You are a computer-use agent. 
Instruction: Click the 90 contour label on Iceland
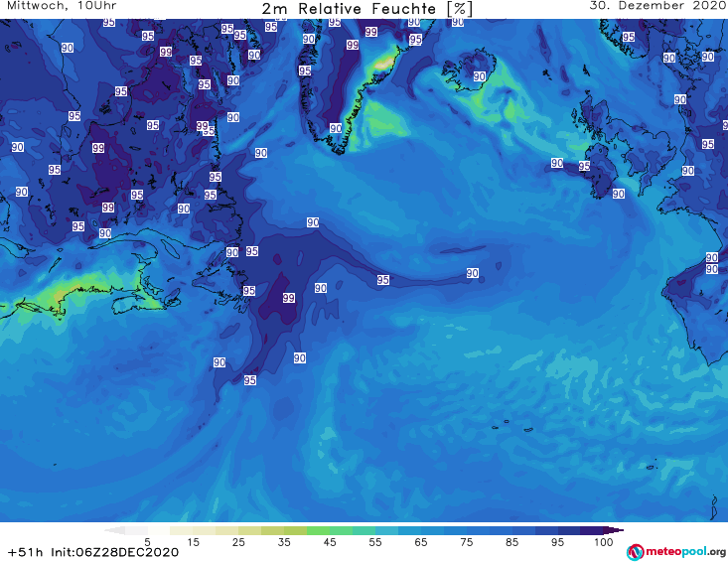480,76
